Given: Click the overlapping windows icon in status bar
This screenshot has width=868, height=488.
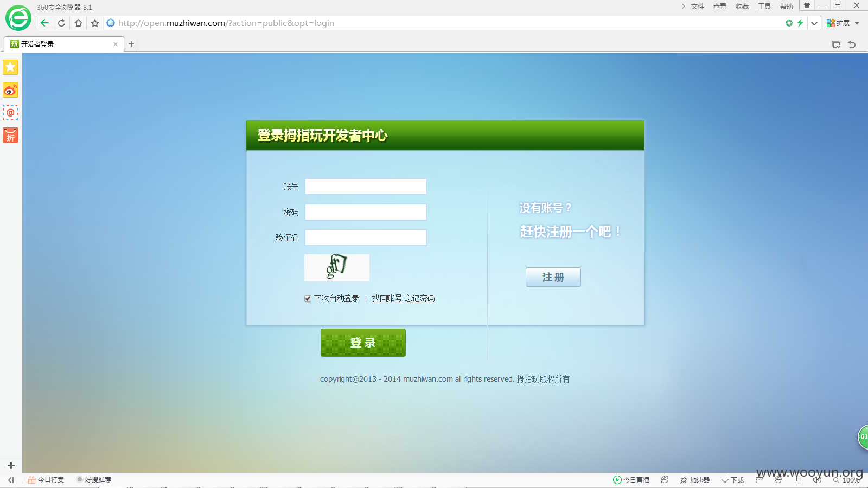Looking at the screenshot, I should tap(797, 480).
